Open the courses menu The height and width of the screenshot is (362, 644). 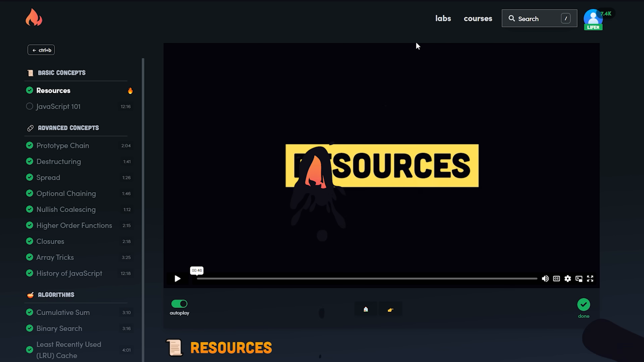pyautogui.click(x=478, y=18)
